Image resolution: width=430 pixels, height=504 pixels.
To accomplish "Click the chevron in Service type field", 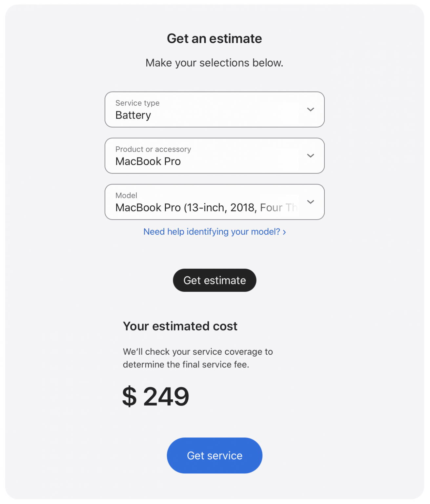I will coord(310,110).
